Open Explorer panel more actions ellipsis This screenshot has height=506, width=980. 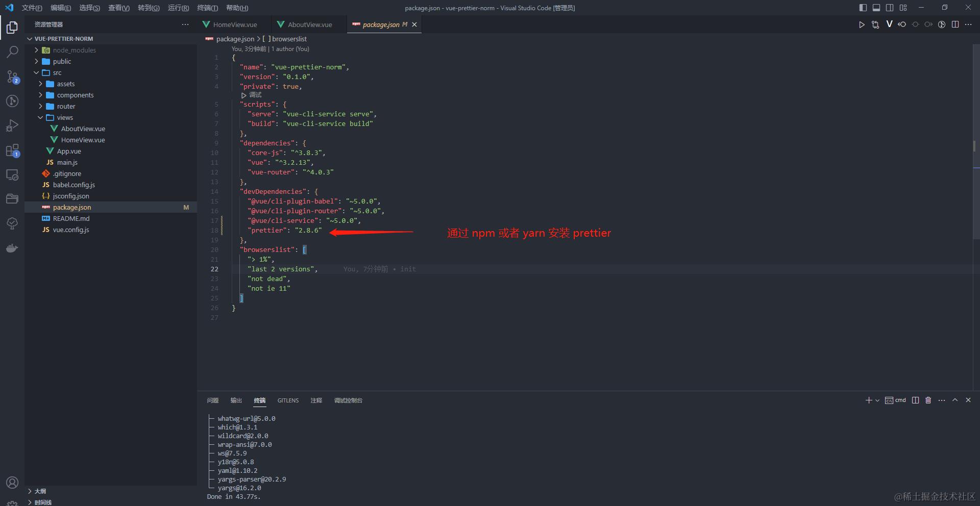pyautogui.click(x=185, y=24)
